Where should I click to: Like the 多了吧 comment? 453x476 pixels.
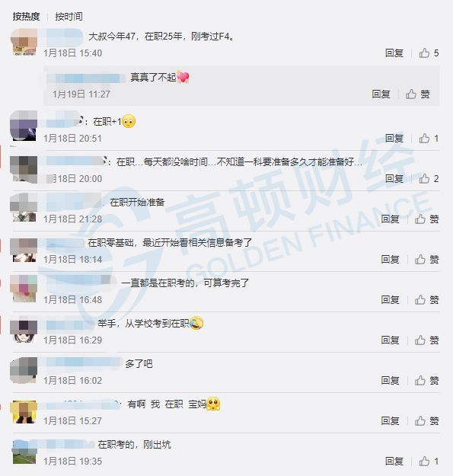[426, 380]
